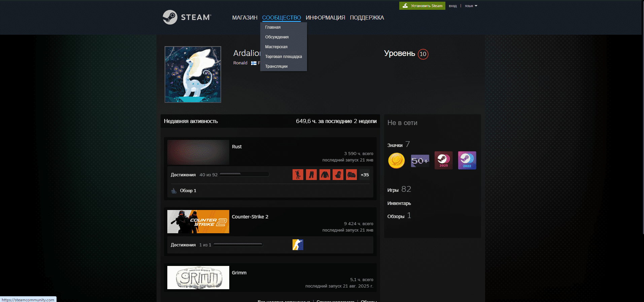The image size is (644, 302).
Task: Open the ПОДДЕРЖКА menu
Action: [x=367, y=18]
